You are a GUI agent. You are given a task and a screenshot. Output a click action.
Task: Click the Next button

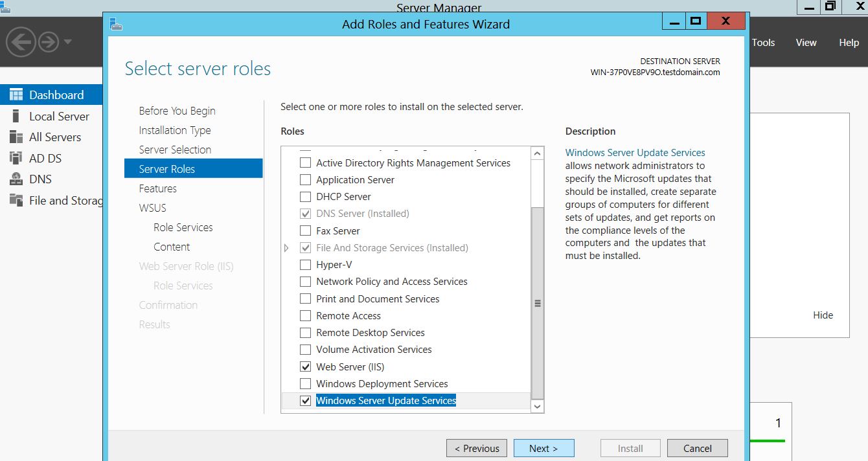(543, 448)
